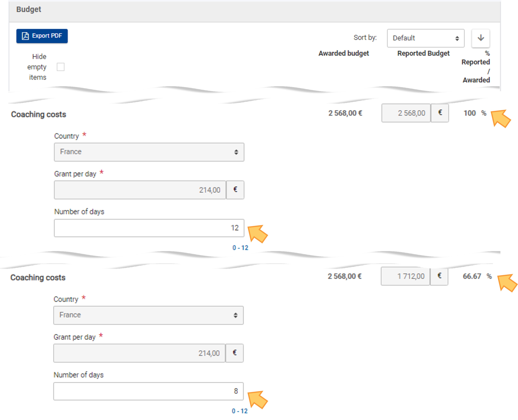Click the first Coaching costs heading
The height and width of the screenshot is (420, 518).
click(38, 114)
